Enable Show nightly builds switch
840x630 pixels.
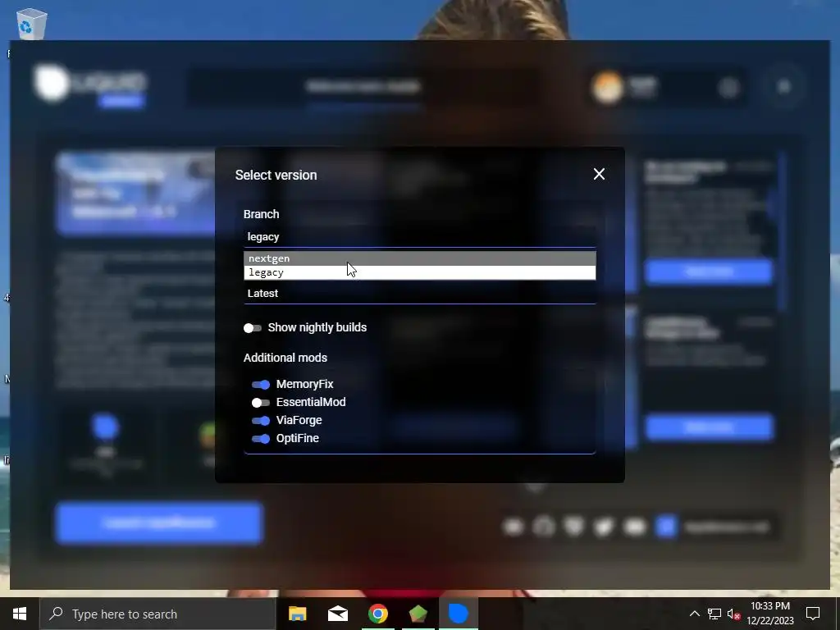[253, 328]
